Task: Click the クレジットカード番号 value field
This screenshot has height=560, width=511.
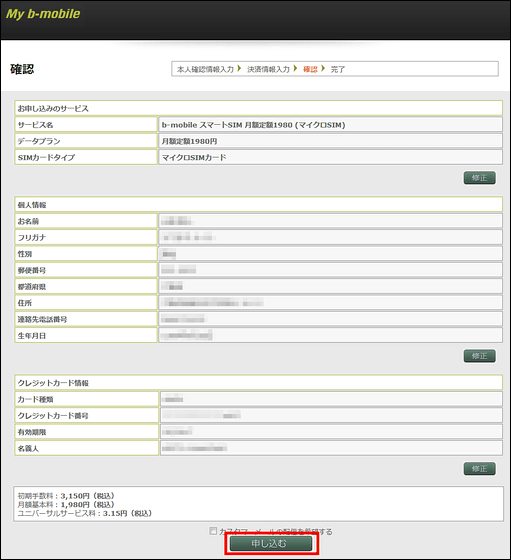Action: pyautogui.click(x=331, y=415)
